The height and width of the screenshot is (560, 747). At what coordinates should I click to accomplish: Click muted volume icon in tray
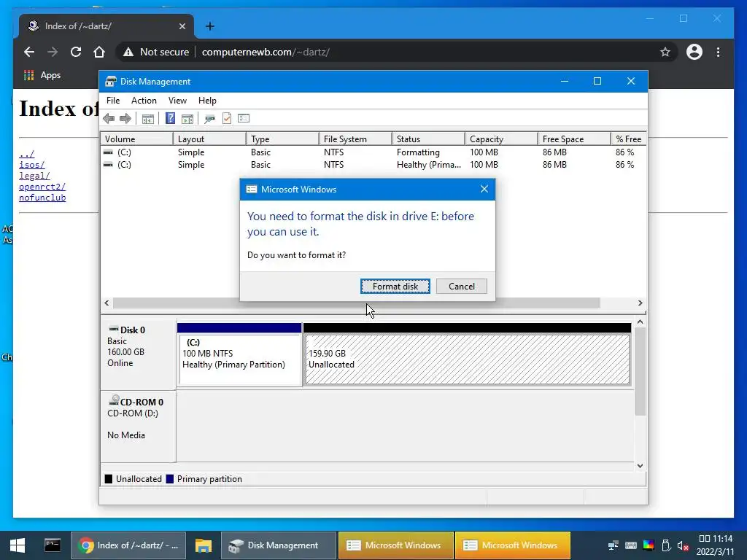[x=683, y=545]
